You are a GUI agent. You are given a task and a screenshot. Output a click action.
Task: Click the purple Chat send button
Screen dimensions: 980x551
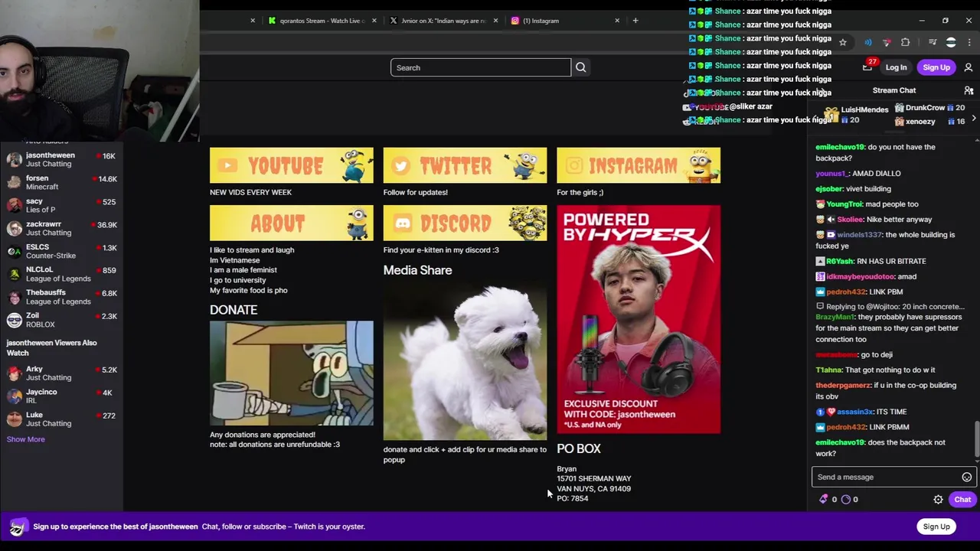962,500
